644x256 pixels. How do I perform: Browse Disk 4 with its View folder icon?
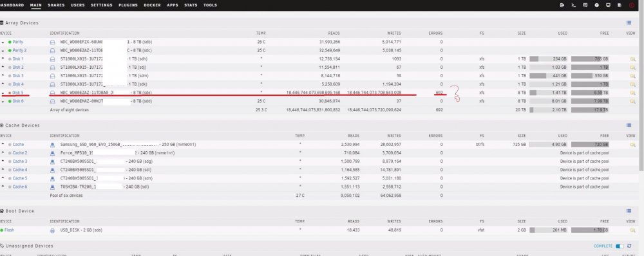click(x=632, y=84)
